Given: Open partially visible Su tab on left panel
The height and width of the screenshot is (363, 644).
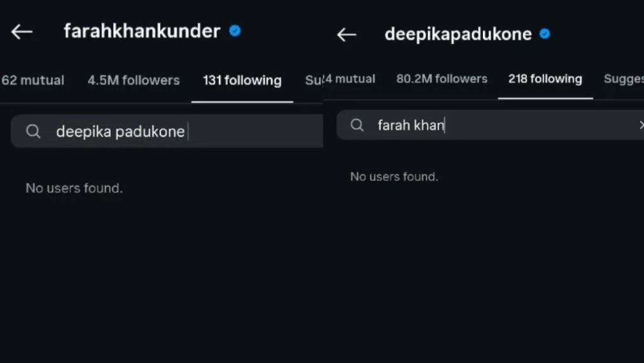Looking at the screenshot, I should pyautogui.click(x=313, y=80).
